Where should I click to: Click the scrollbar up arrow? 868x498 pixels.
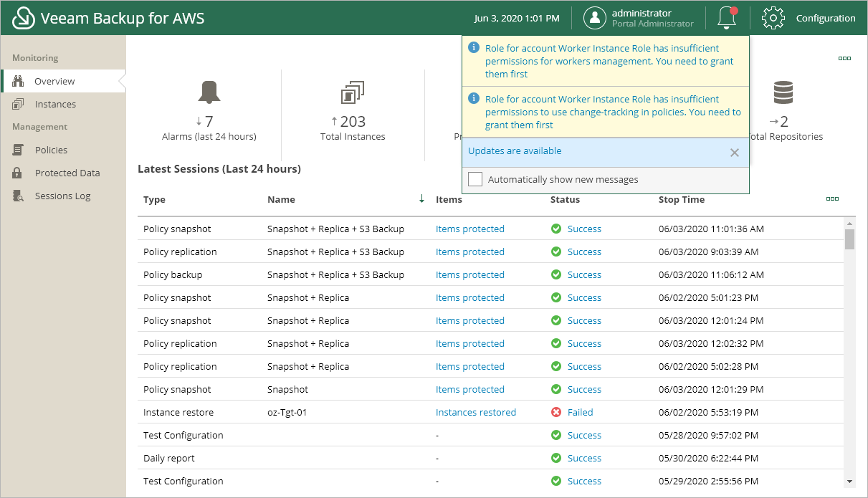tap(849, 222)
